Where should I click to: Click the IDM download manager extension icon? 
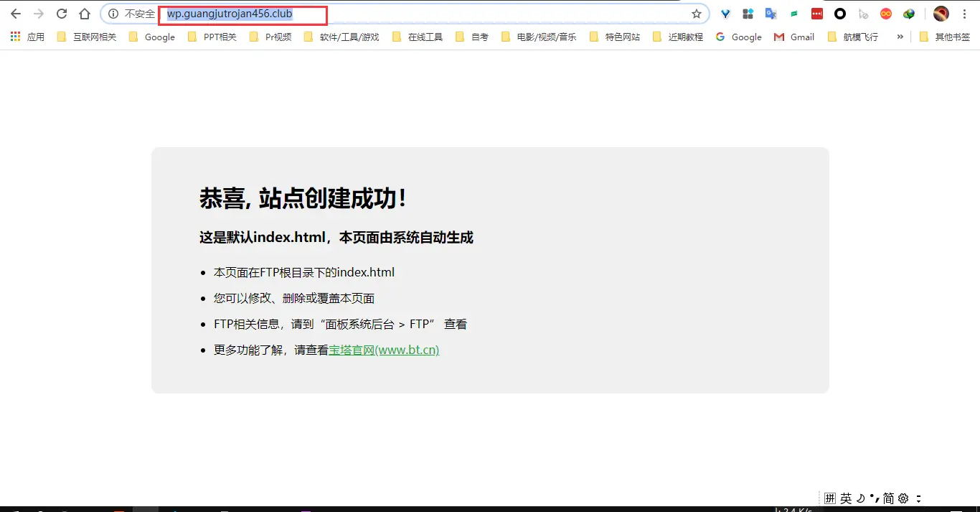908,13
